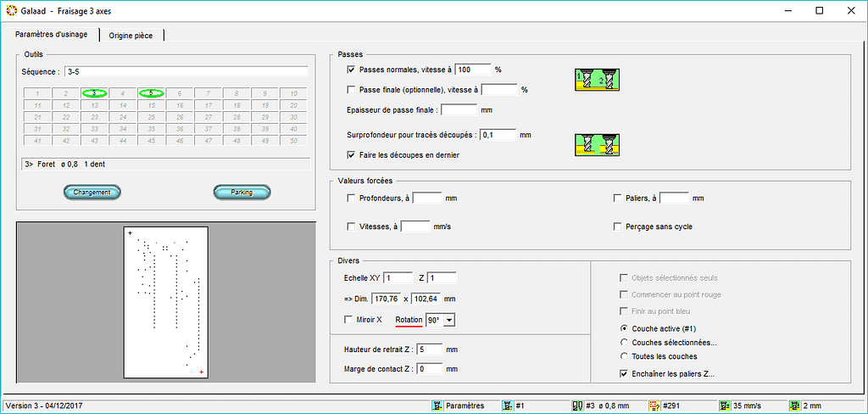The width and height of the screenshot is (868, 414).
Task: Click the Surprofondeur field showing 0,1
Action: (x=498, y=135)
